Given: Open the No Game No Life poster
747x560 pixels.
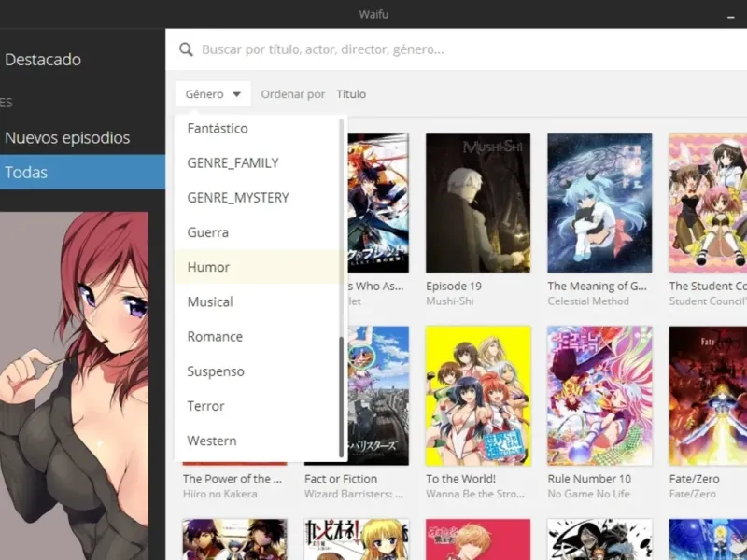Looking at the screenshot, I should 599,396.
